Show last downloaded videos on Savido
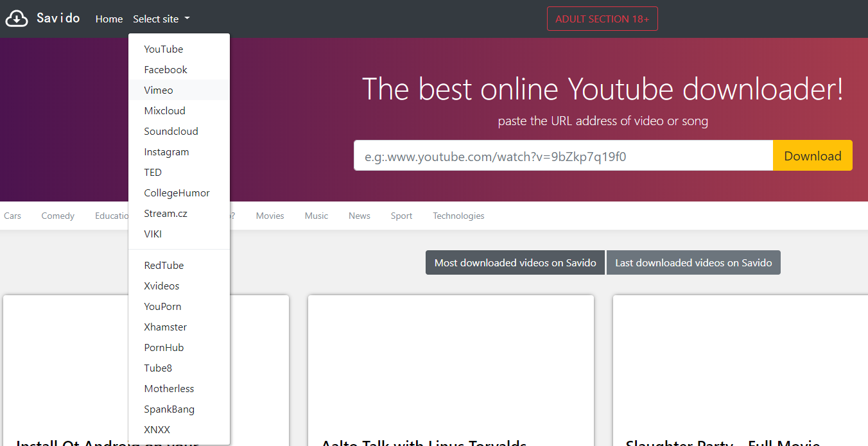The image size is (868, 446). click(x=693, y=262)
